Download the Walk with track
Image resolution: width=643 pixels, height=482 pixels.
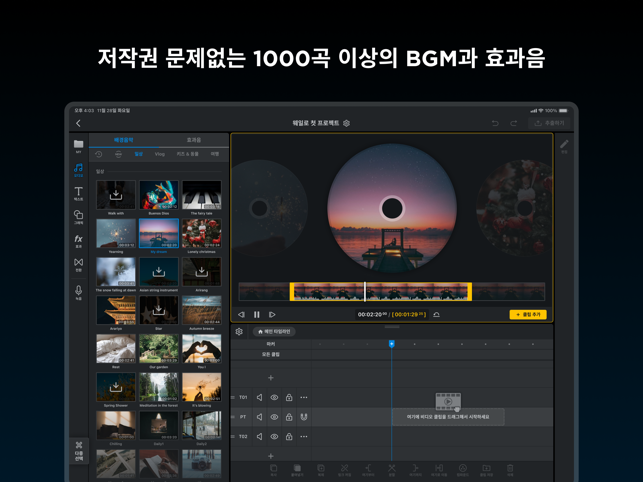tap(116, 195)
